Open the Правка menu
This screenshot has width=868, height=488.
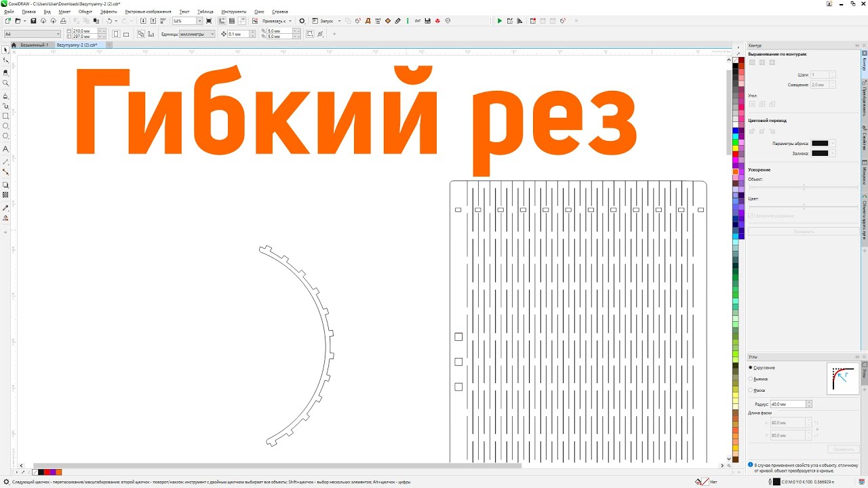(28, 12)
